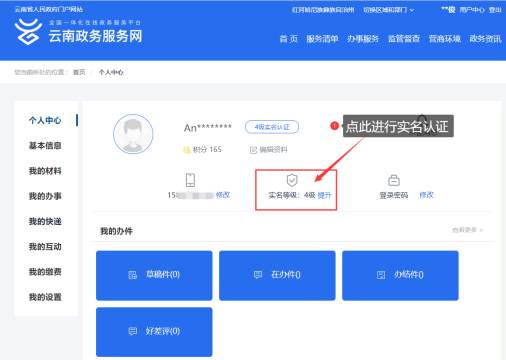This screenshot has width=506, height=360.
Task: Select 我的材料 in the sidebar
Action: click(45, 171)
